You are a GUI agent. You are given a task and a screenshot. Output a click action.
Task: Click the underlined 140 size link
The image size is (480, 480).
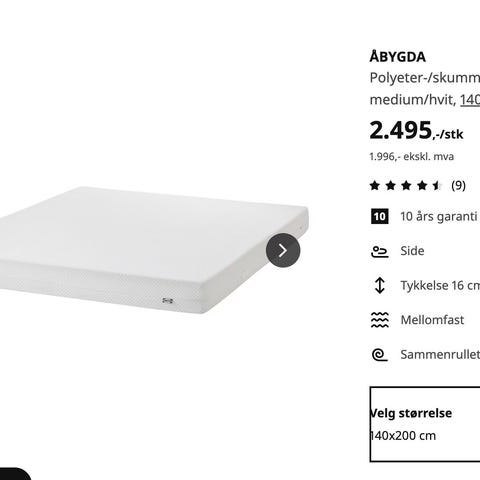[470, 100]
